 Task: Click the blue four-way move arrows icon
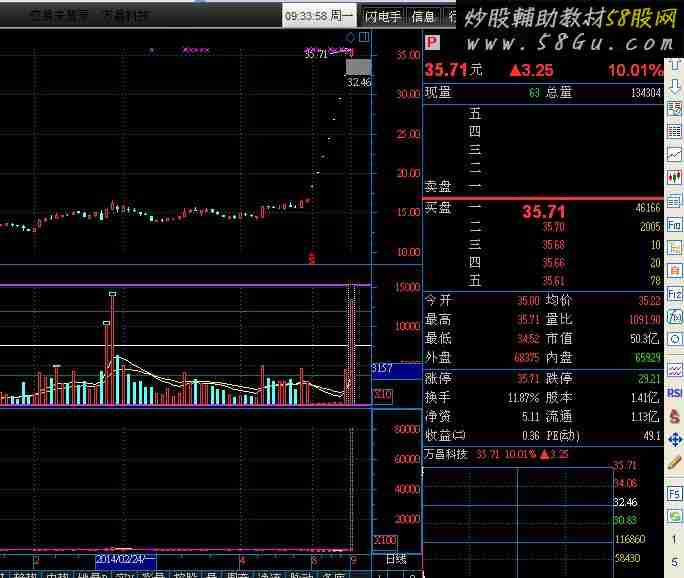point(675,439)
